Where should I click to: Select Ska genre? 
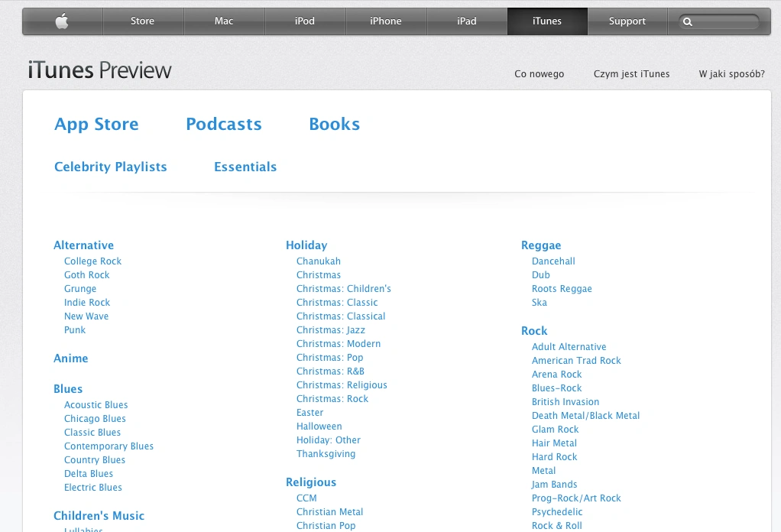click(539, 303)
